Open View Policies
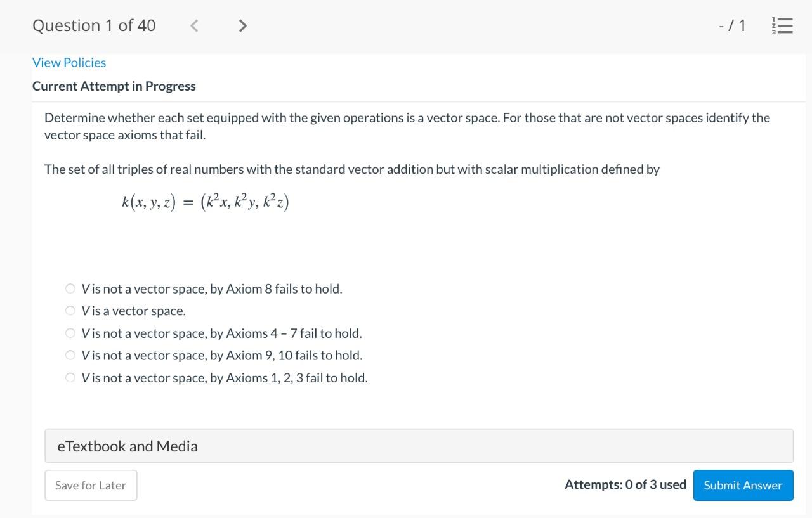 click(69, 62)
